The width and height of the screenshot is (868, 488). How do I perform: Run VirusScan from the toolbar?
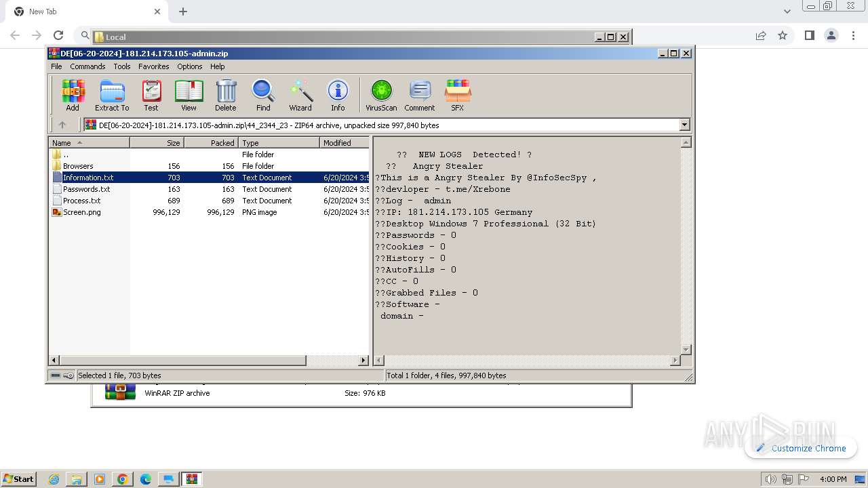point(381,95)
